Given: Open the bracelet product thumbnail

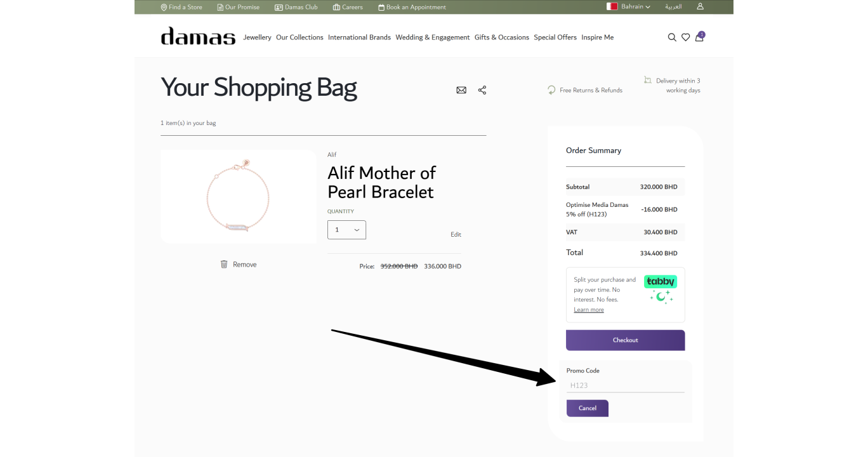Looking at the screenshot, I should point(239,197).
